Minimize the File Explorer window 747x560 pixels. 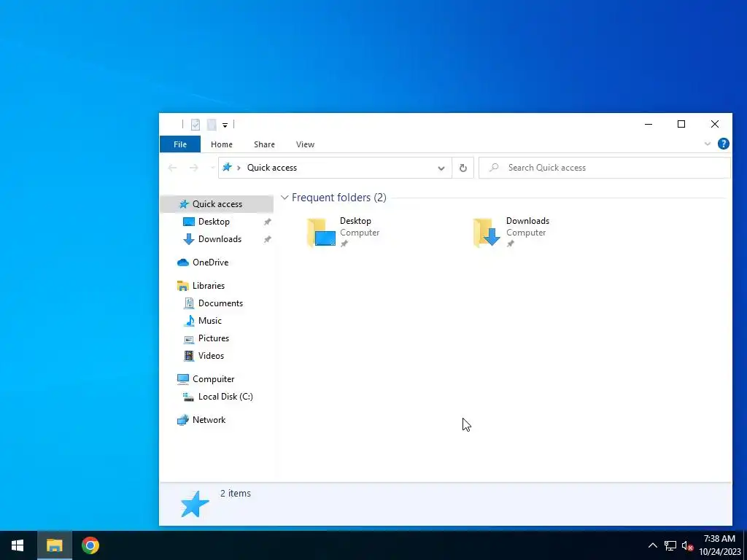pyautogui.click(x=649, y=124)
